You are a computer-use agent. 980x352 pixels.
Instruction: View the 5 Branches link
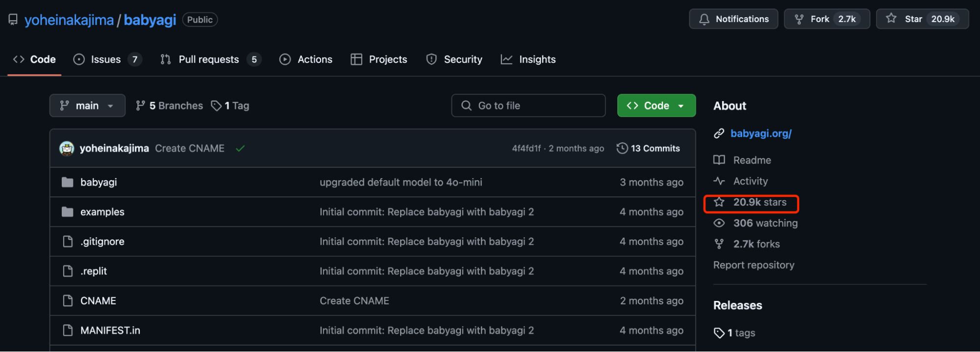pyautogui.click(x=170, y=106)
